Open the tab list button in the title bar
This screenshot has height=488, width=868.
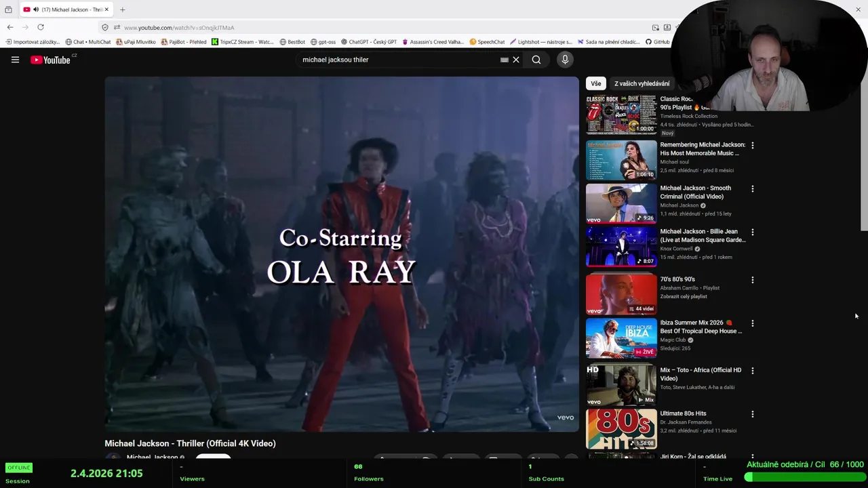click(x=8, y=9)
